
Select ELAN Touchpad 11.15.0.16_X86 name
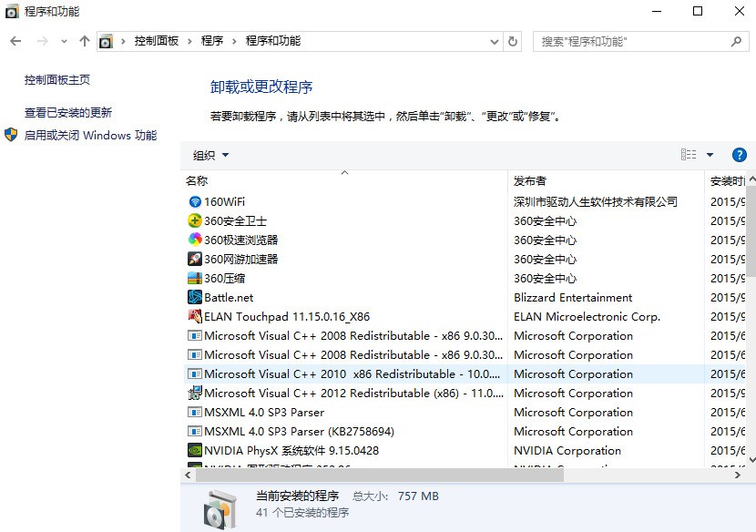pyautogui.click(x=287, y=316)
